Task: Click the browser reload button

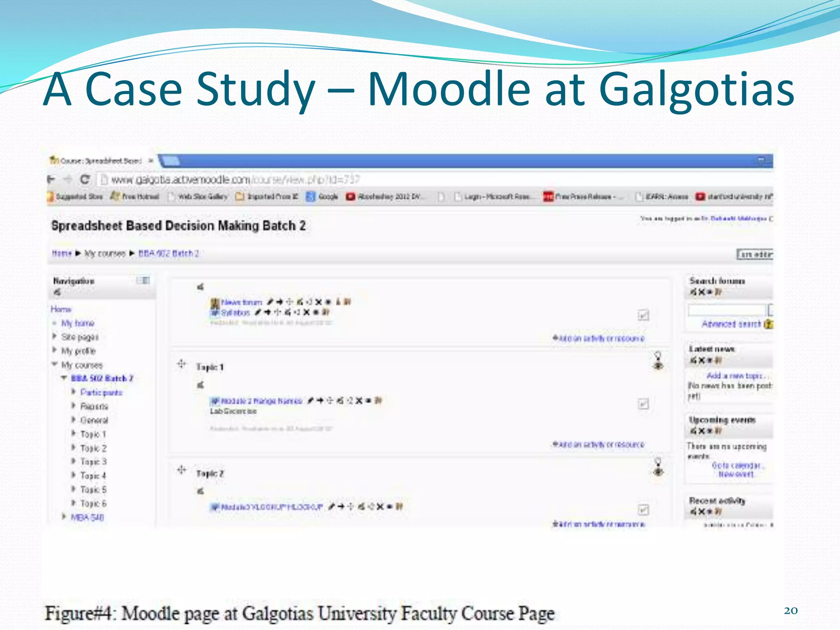Action: tap(85, 179)
